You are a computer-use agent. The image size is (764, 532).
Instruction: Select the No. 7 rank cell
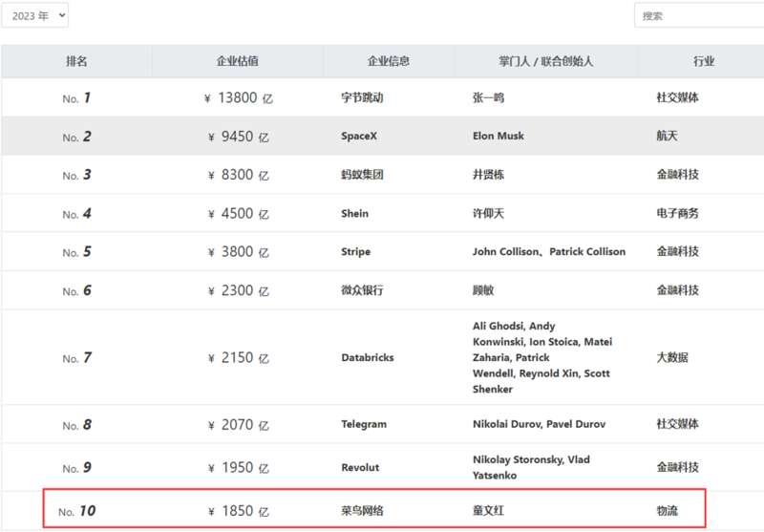(76, 358)
